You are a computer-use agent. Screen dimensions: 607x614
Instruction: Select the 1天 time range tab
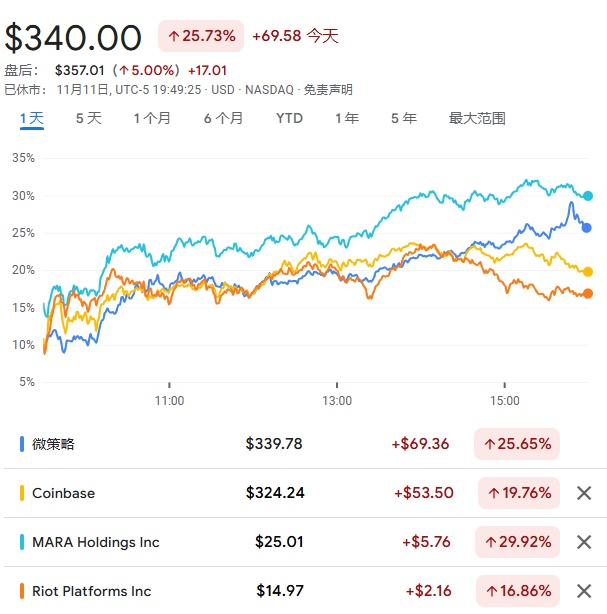click(32, 118)
